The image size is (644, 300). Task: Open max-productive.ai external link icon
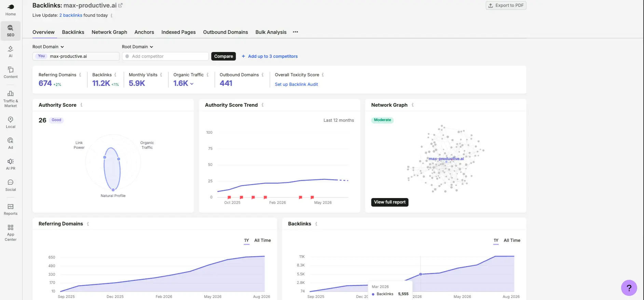click(120, 5)
